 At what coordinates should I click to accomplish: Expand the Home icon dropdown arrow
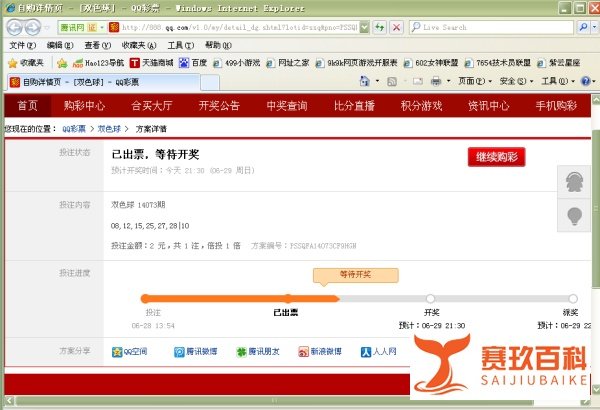click(x=378, y=81)
